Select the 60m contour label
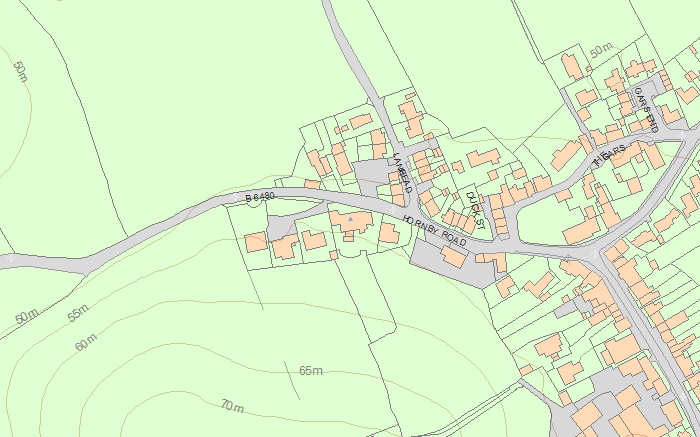700x437 pixels. pos(86,342)
